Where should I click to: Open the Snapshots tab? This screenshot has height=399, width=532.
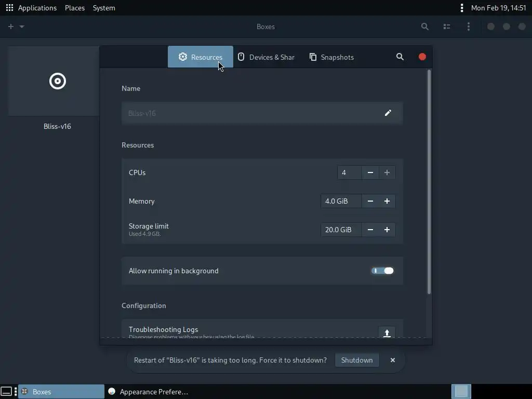(331, 57)
